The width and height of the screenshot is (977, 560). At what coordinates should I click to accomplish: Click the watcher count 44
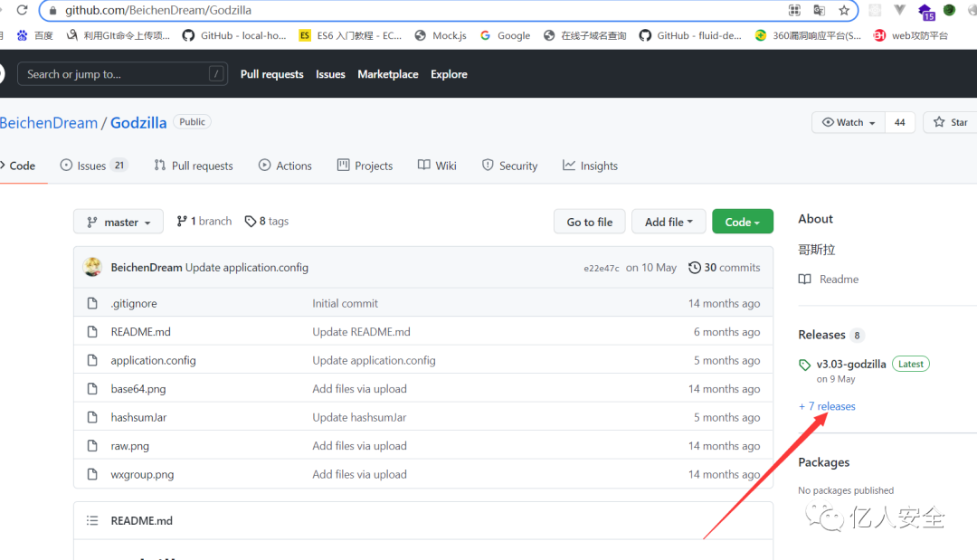(x=900, y=122)
